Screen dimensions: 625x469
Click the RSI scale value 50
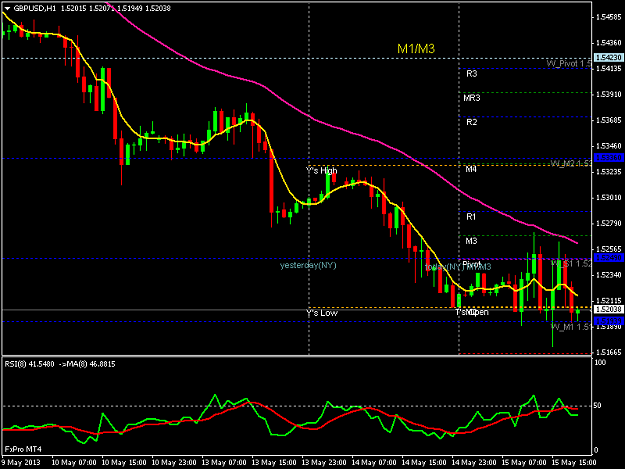597,406
